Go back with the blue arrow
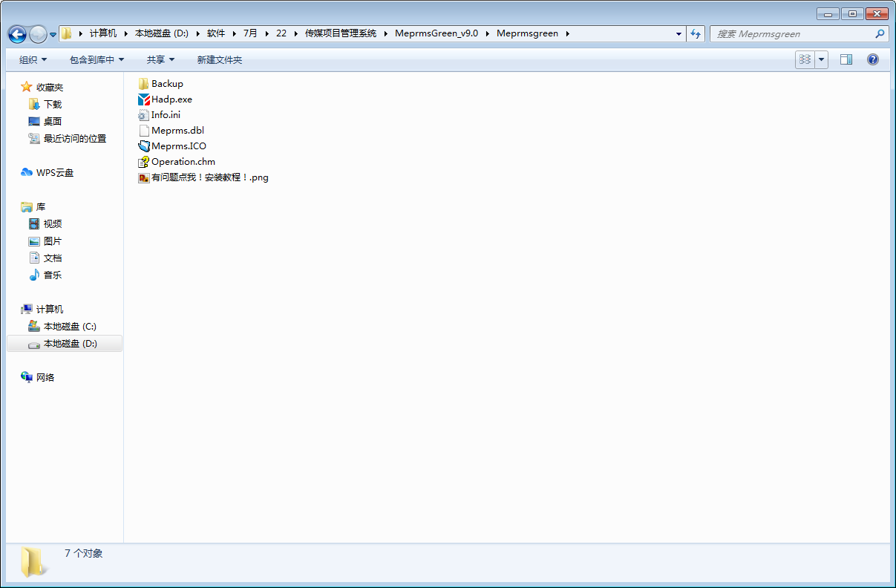This screenshot has width=896, height=588. point(18,34)
